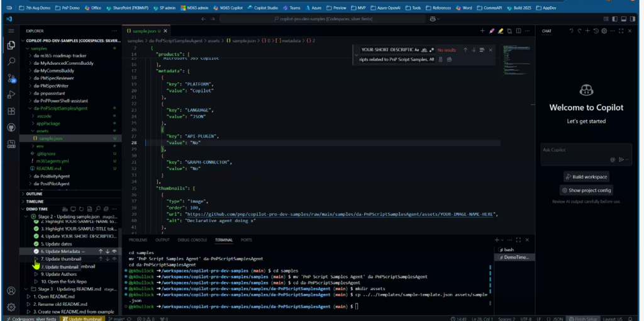
Task: Click Build workspace button
Action: [586, 177]
